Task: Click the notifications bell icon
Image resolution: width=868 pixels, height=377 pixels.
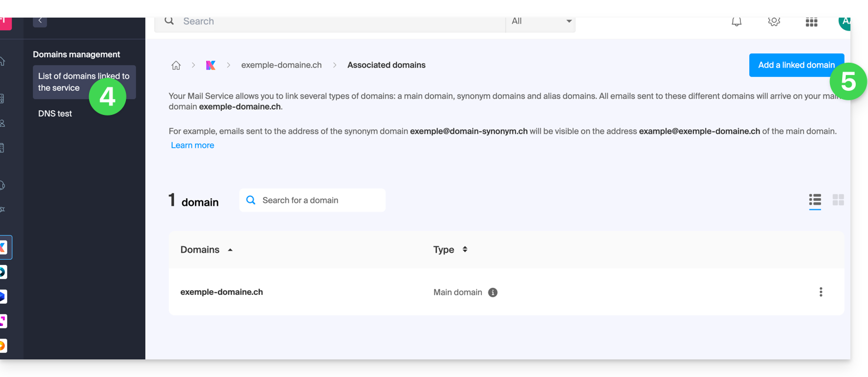Action: [x=737, y=22]
